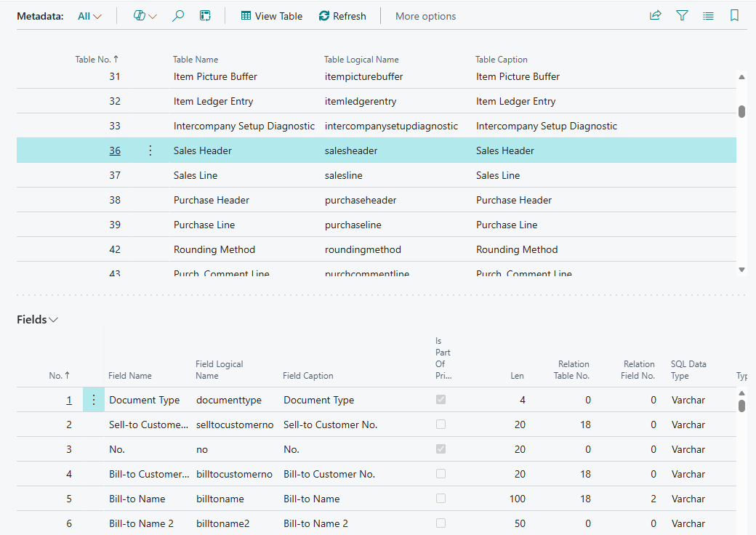Screen dimensions: 756x535
Task: Select the Purchase Header row
Action: pos(376,200)
